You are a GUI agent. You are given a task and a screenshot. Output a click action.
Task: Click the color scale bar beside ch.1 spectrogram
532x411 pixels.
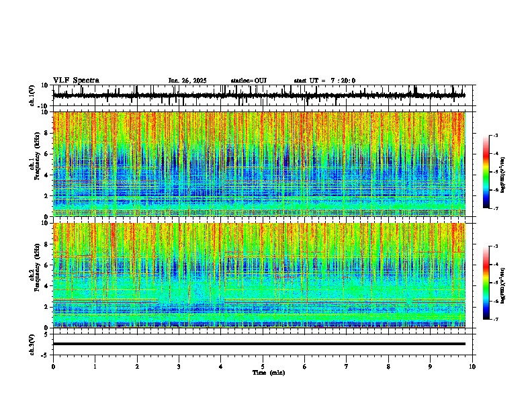[x=486, y=172]
